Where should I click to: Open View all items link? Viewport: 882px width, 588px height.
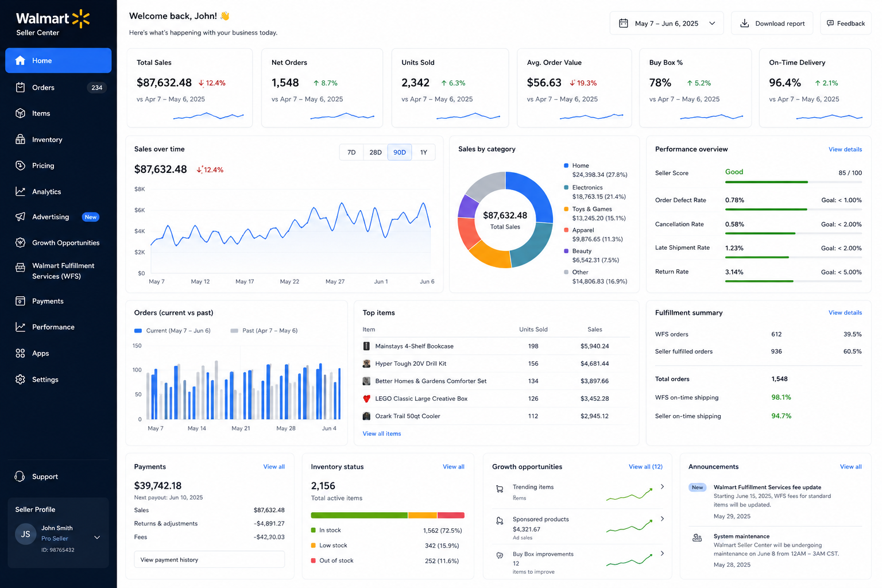click(x=382, y=434)
